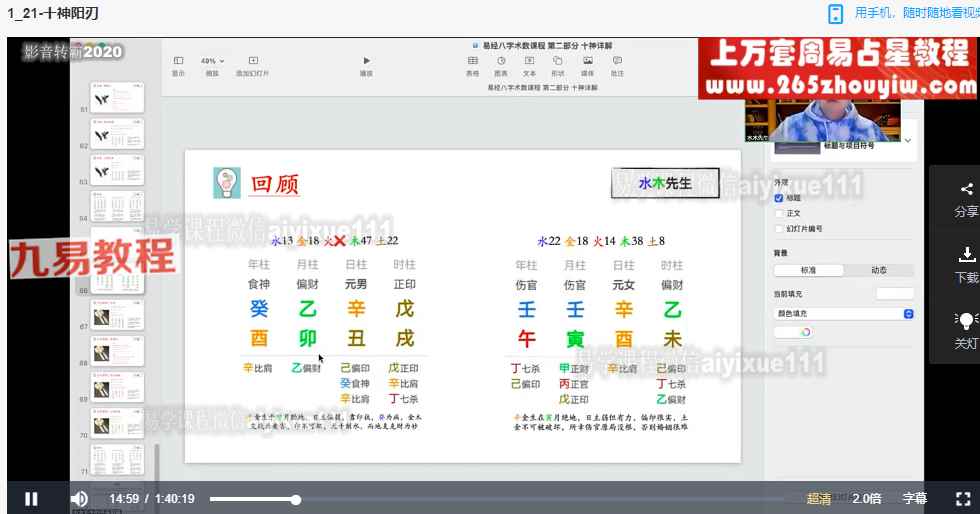The image size is (980, 514).
Task: Enter fullscreen mode in the video player
Action: point(963,498)
